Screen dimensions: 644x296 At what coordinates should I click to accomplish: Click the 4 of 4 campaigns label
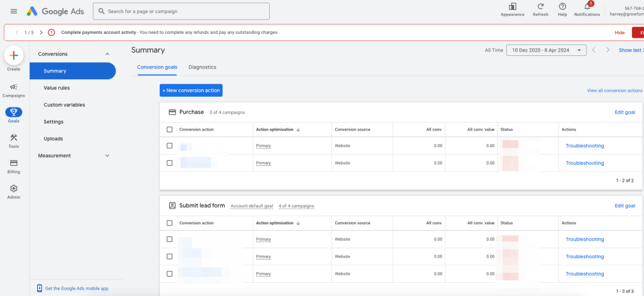[296, 206]
